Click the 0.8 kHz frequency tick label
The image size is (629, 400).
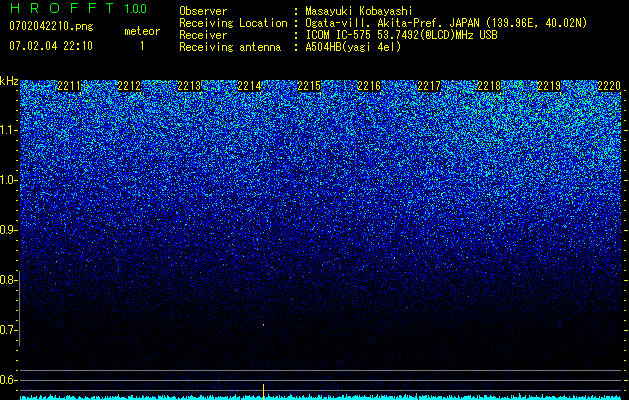pos(7,280)
